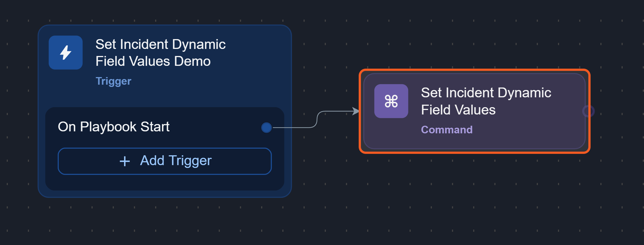This screenshot has width=644, height=245.
Task: Click the trigger node's bottom padding area
Action: coord(165,194)
